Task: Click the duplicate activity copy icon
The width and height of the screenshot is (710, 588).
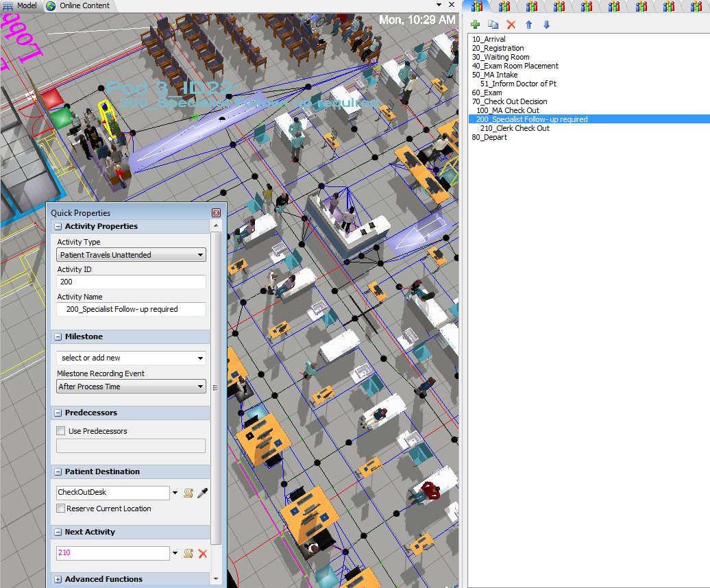Action: point(493,25)
